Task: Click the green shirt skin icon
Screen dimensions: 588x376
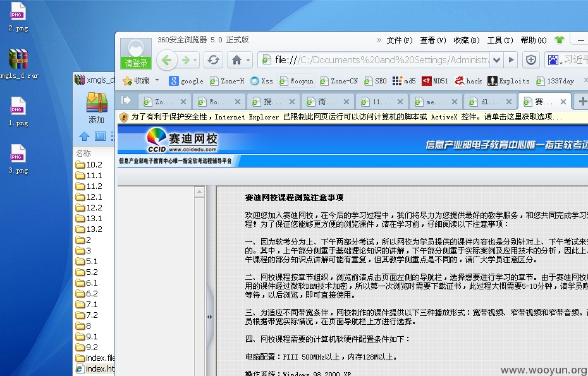Action: [x=559, y=40]
